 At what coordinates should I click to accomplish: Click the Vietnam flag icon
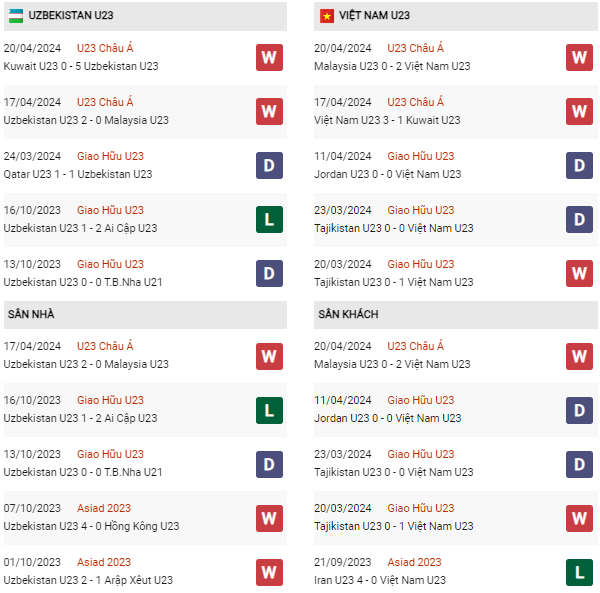(x=327, y=16)
